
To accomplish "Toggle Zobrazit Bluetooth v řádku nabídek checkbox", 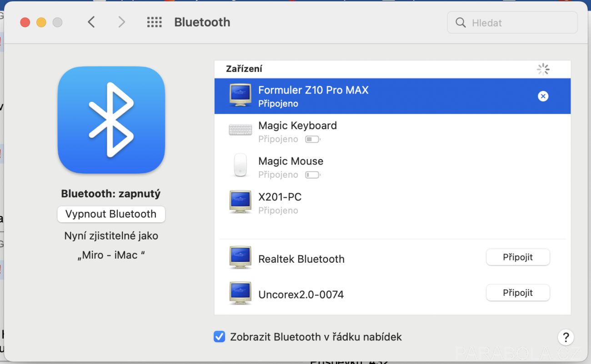I will [x=220, y=337].
